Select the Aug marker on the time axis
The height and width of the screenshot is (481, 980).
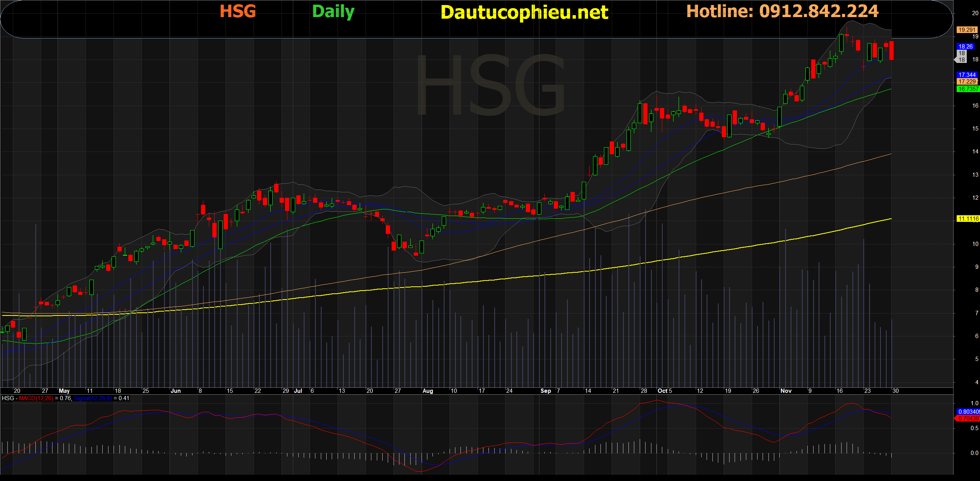(x=428, y=391)
